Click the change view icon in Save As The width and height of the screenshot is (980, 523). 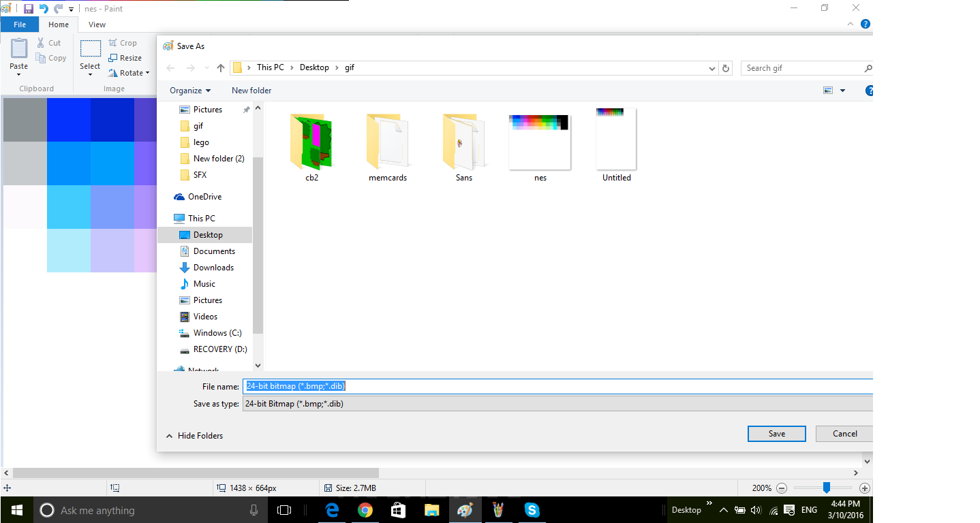tap(828, 91)
